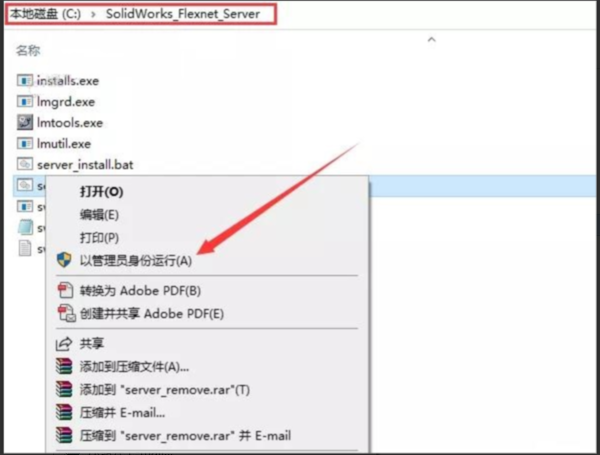The width and height of the screenshot is (600, 455).
Task: Click the WinRAR icon beside 添加到压缩文件
Action: (64, 367)
